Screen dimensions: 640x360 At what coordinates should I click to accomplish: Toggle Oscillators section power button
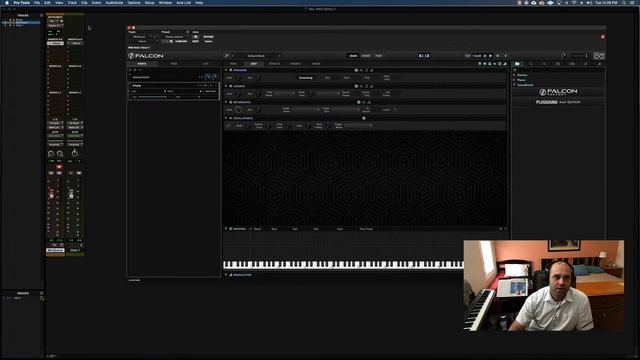(x=231, y=118)
